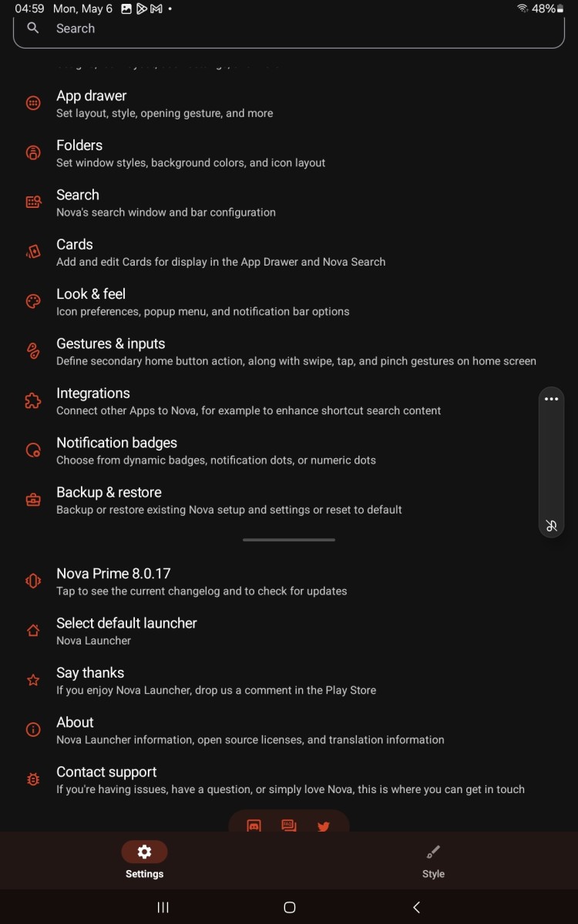Tap the pen-disabled icon on the scroll handle
This screenshot has width=578, height=924.
click(x=551, y=526)
